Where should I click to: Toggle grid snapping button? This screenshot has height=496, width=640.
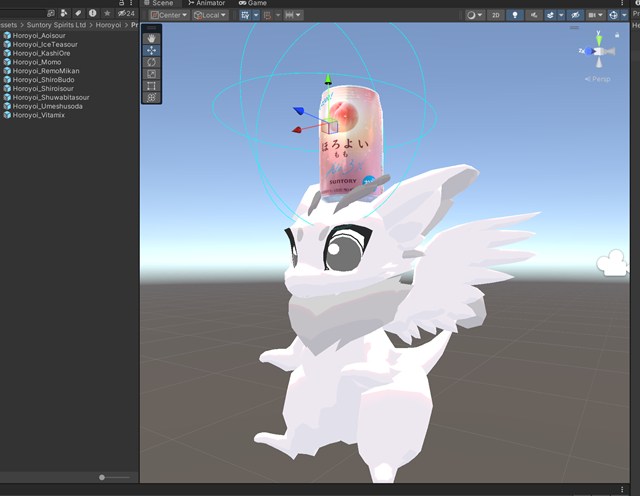[x=267, y=15]
